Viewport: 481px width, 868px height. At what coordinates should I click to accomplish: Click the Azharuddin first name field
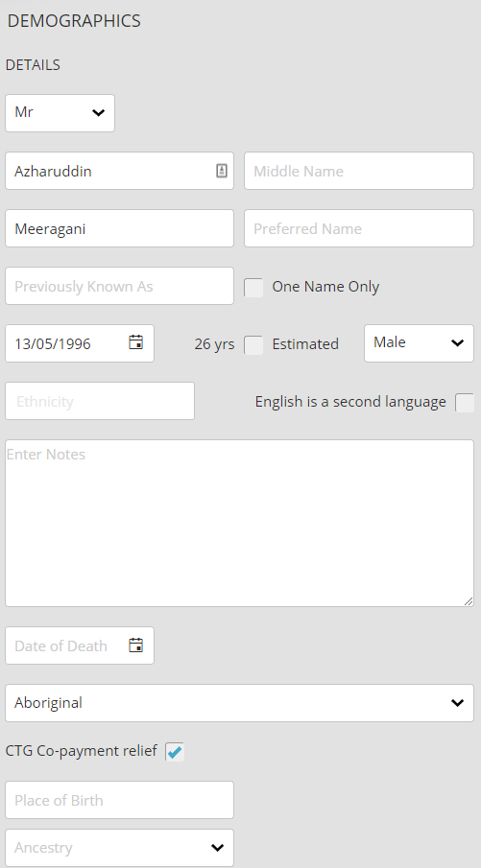110,171
